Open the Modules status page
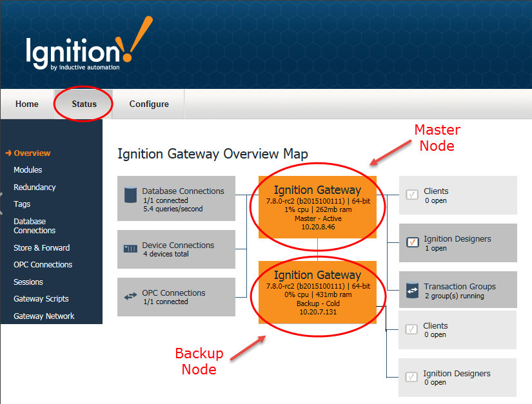Screen dimensions: 532x404 coord(28,170)
